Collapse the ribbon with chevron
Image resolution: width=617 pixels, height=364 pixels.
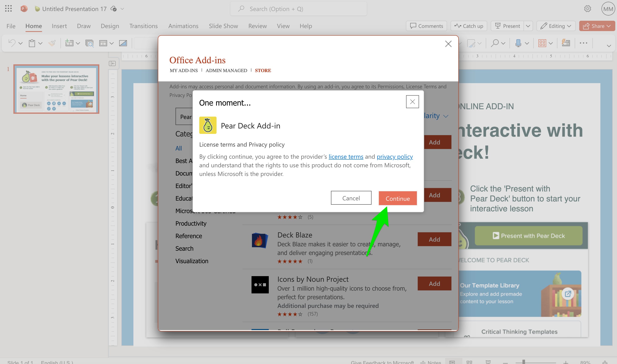609,46
